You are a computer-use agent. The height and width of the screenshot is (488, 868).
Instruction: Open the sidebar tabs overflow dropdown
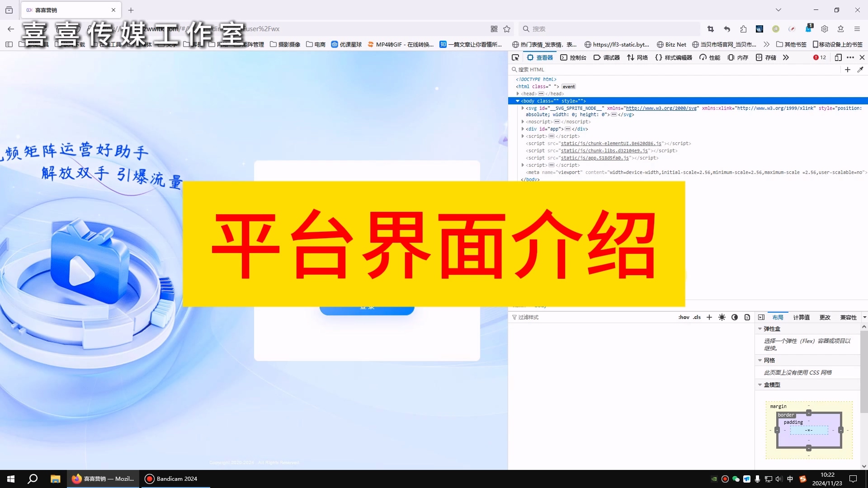click(x=865, y=317)
